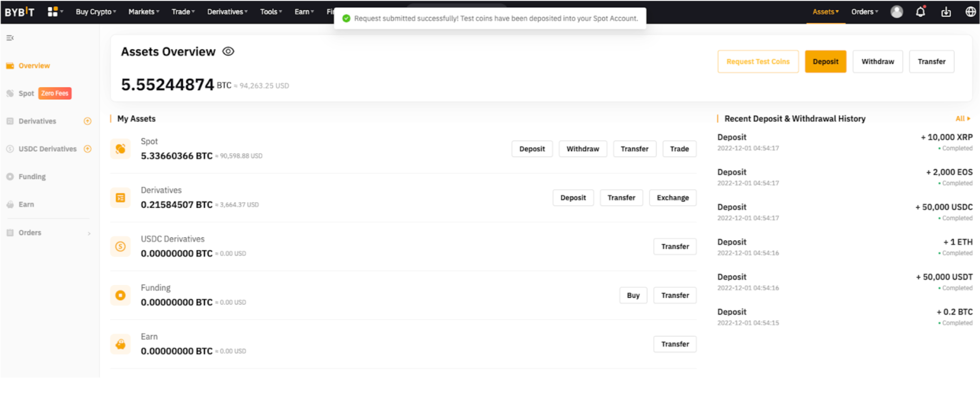Screen dimensions: 980x399
Task: Collapse the sidebar with hamburger icon
Action: tap(10, 38)
